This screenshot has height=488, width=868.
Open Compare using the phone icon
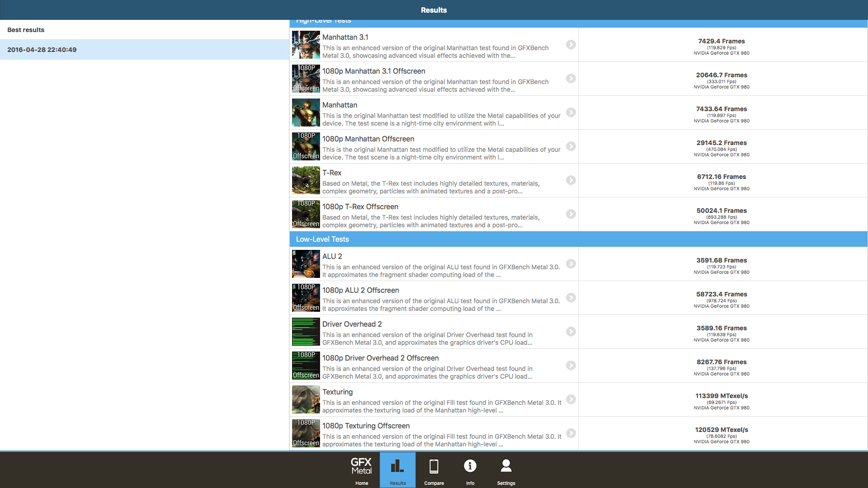click(x=434, y=465)
